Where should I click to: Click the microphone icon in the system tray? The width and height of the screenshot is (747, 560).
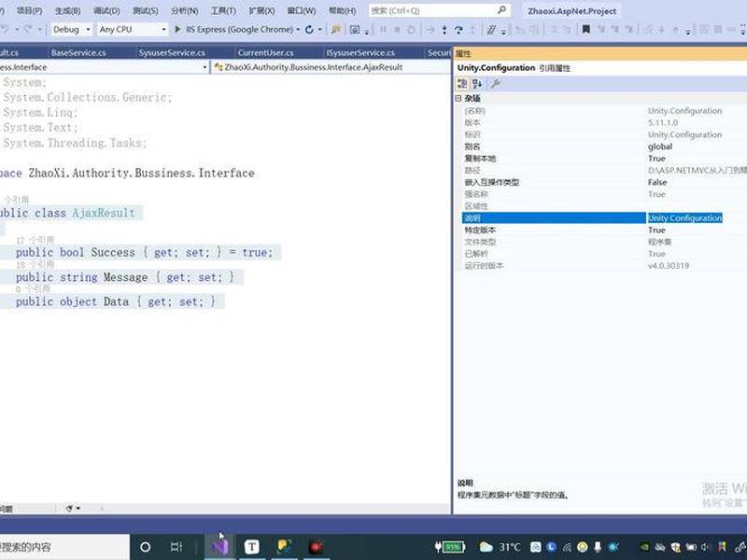coord(598,547)
